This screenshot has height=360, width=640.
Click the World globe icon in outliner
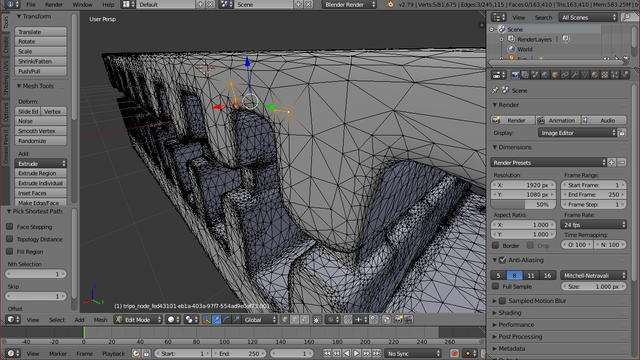pos(511,49)
